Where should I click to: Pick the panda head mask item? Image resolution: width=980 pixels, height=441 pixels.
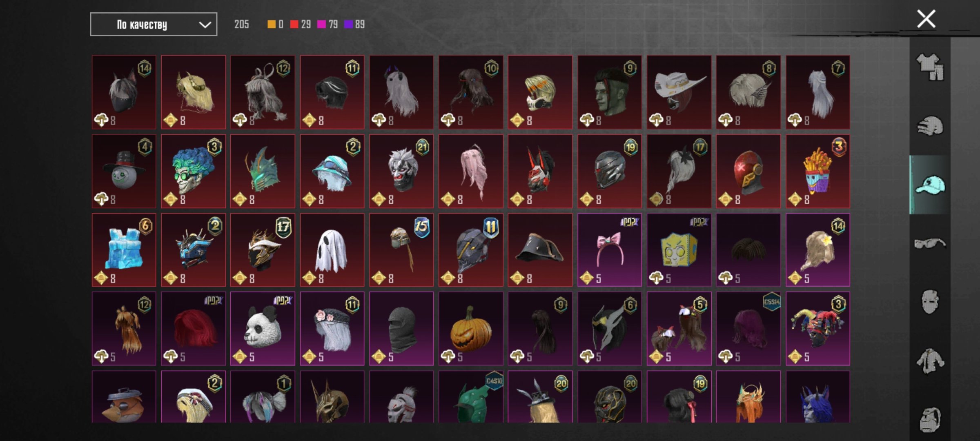coord(263,329)
